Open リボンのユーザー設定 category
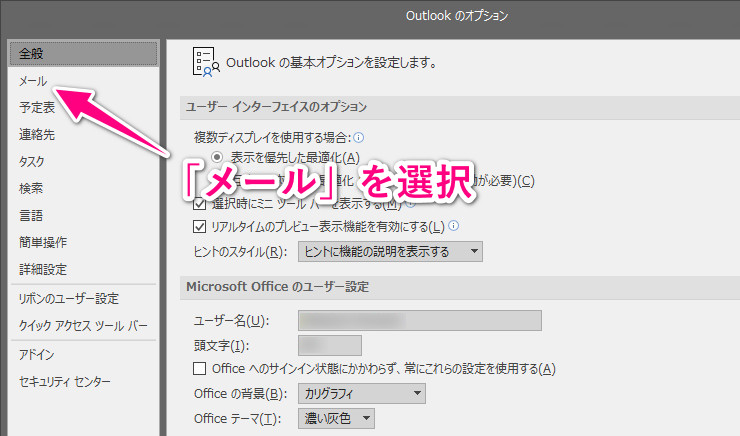The width and height of the screenshot is (740, 436). (69, 298)
